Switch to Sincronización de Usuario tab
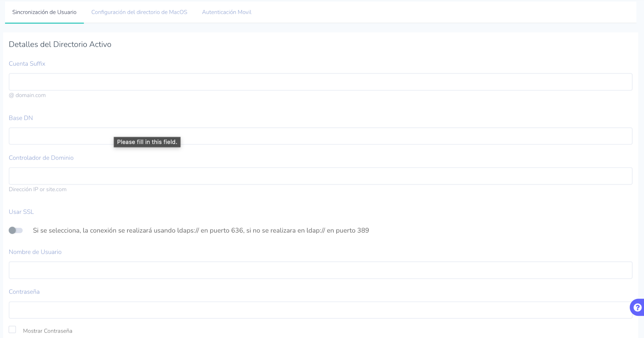 [44, 12]
